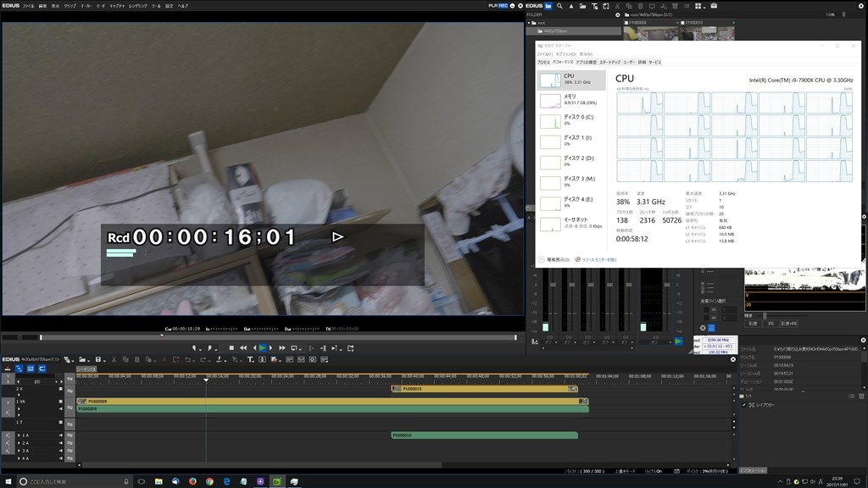868x488 pixels.
Task: Step to the previous frame
Action: (x=254, y=348)
